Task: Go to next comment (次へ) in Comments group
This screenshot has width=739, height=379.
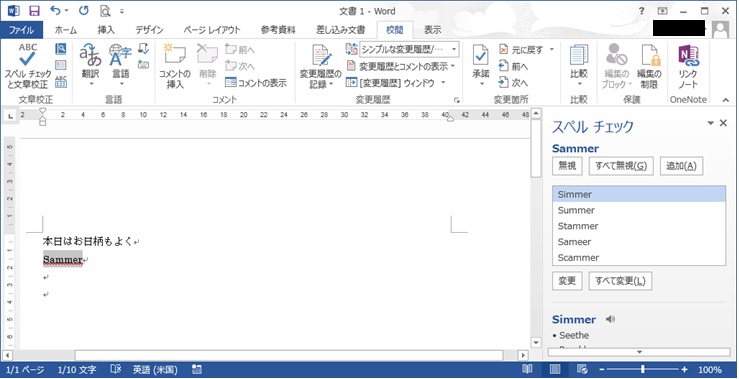Action: coord(240,66)
